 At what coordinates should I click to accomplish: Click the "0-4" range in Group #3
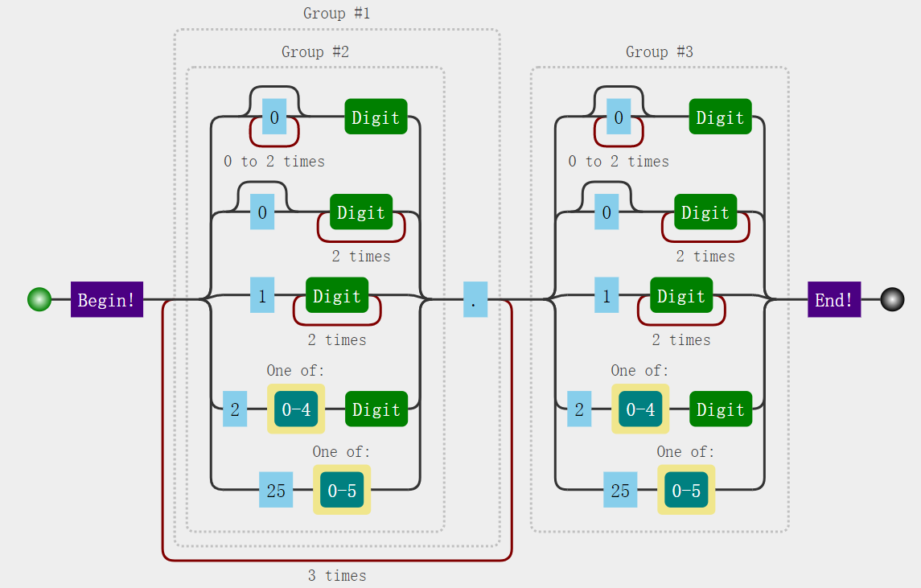pyautogui.click(x=640, y=409)
